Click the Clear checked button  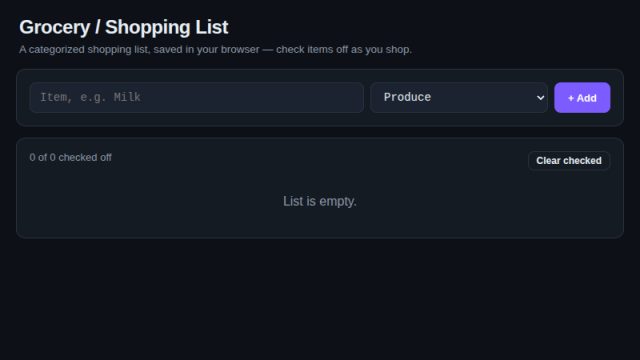tap(569, 160)
